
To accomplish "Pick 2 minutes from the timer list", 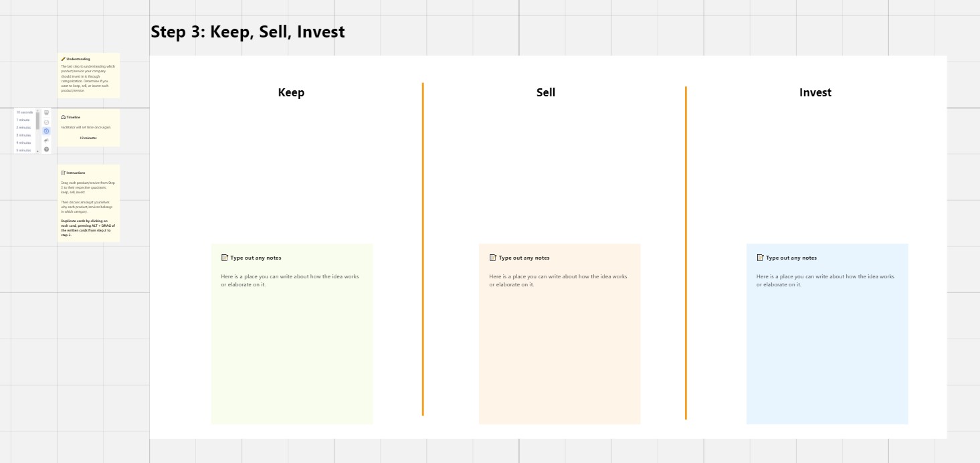I will (x=24, y=127).
